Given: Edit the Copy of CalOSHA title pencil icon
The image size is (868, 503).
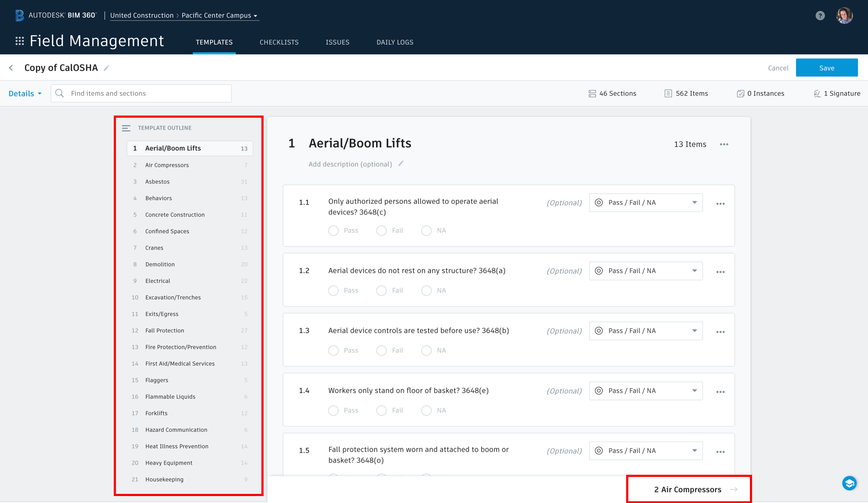Looking at the screenshot, I should pyautogui.click(x=106, y=68).
